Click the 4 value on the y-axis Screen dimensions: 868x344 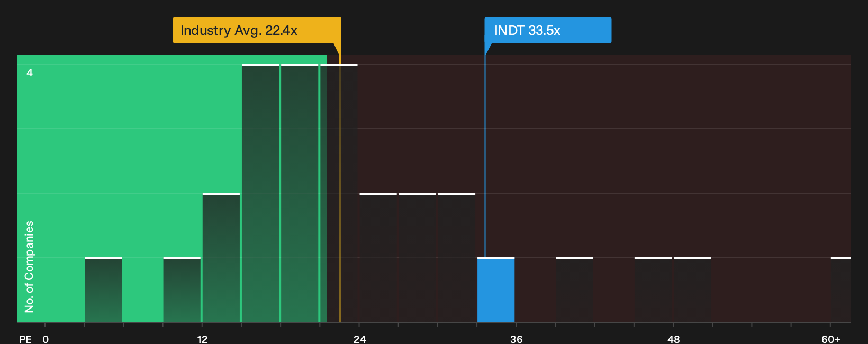(x=30, y=73)
